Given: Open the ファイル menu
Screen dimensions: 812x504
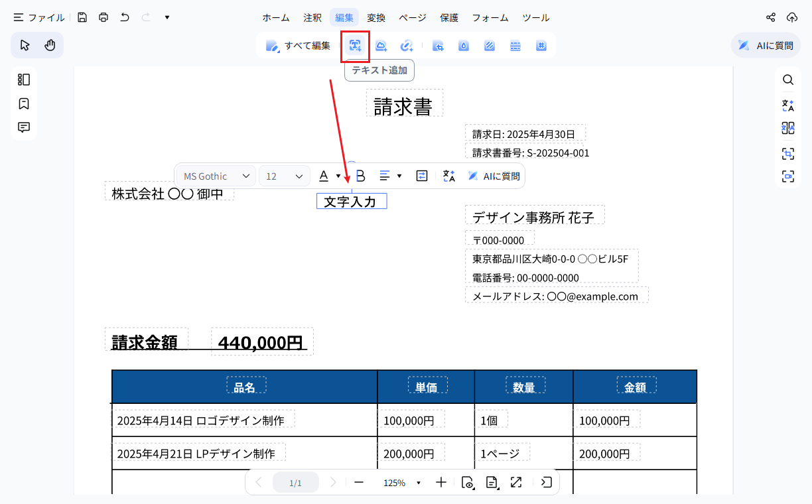Looking at the screenshot, I should (39, 17).
